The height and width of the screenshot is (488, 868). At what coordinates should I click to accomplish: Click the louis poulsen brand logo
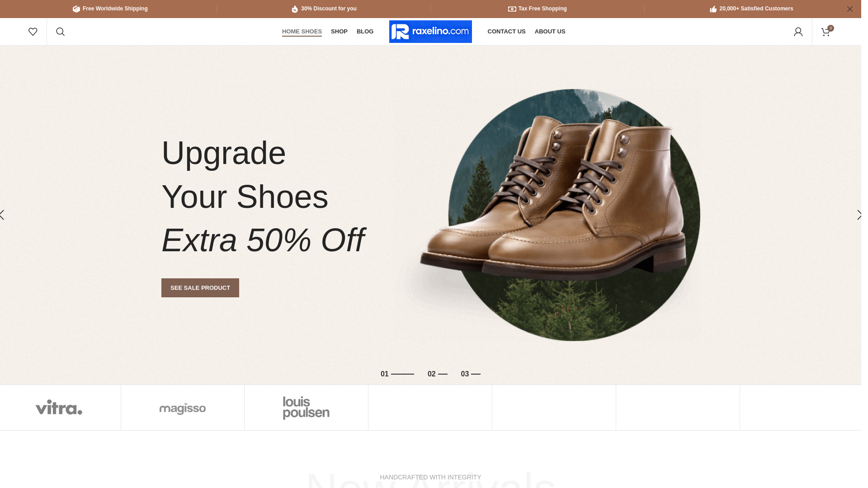306,408
